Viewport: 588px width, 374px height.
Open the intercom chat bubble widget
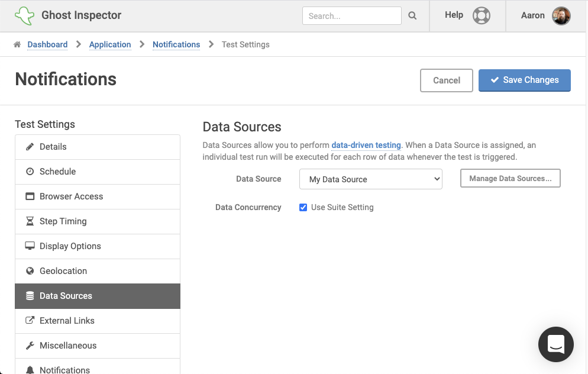(x=555, y=344)
